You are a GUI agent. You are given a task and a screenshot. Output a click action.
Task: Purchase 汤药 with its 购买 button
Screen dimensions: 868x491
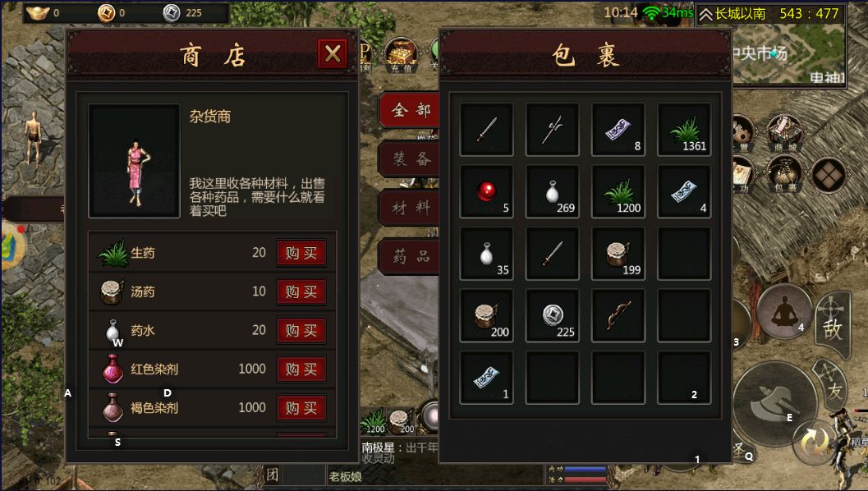[x=301, y=291]
